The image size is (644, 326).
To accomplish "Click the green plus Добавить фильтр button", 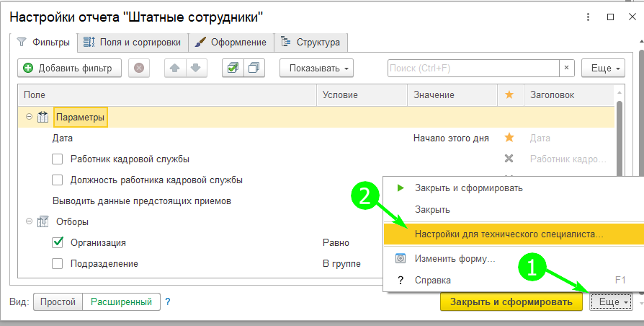I will pos(68,69).
